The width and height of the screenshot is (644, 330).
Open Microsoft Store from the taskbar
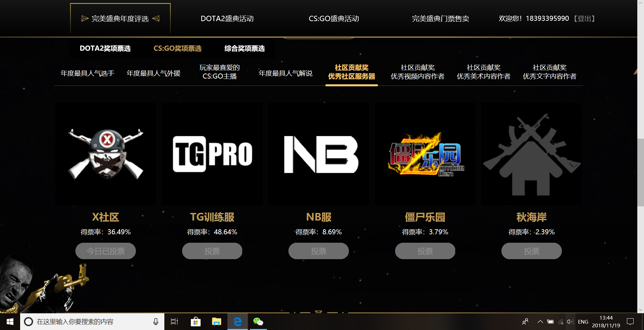tap(196, 322)
